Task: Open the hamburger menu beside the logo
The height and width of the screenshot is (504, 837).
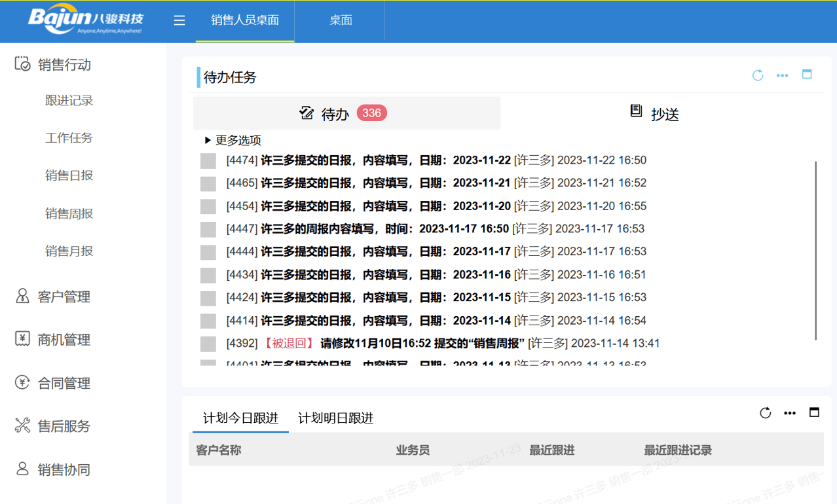Action: 179,20
